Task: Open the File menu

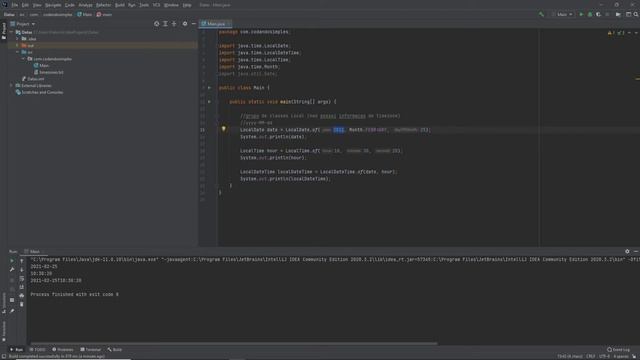Action: [x=15, y=5]
